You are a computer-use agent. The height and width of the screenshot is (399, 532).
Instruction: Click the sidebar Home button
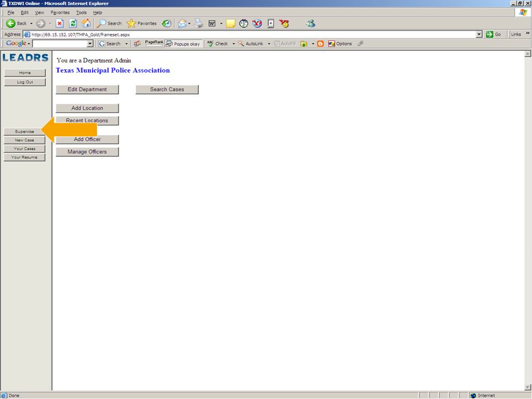pos(25,73)
